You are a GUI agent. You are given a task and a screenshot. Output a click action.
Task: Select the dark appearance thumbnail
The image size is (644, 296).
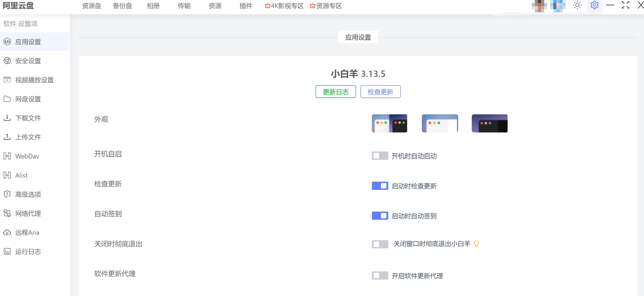pyautogui.click(x=490, y=123)
